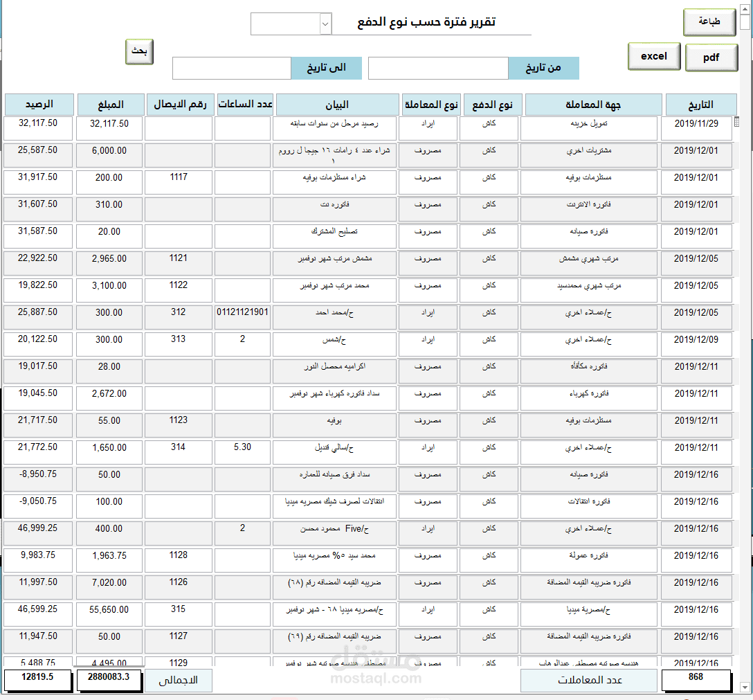Select the hours cell 5.30
The height and width of the screenshot is (700, 753).
pyautogui.click(x=242, y=452)
